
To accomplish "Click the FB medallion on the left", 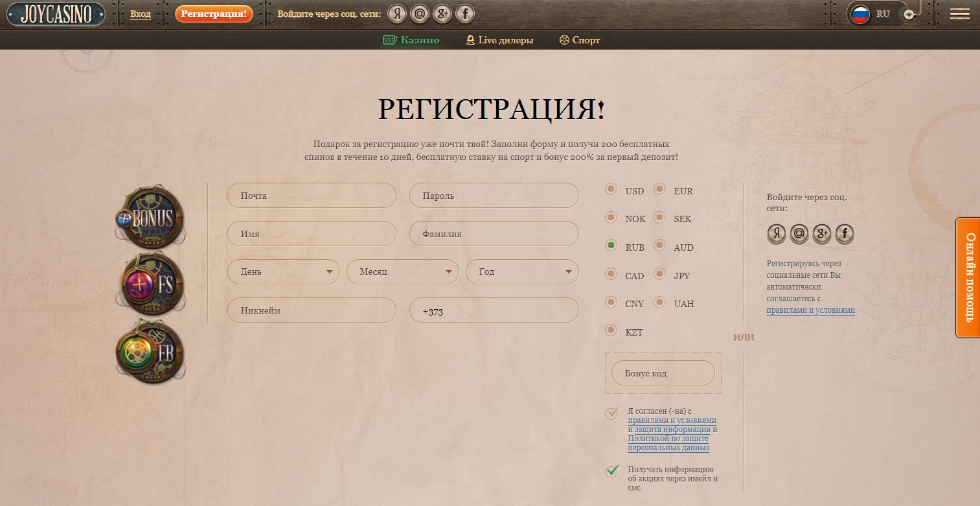I will (150, 352).
